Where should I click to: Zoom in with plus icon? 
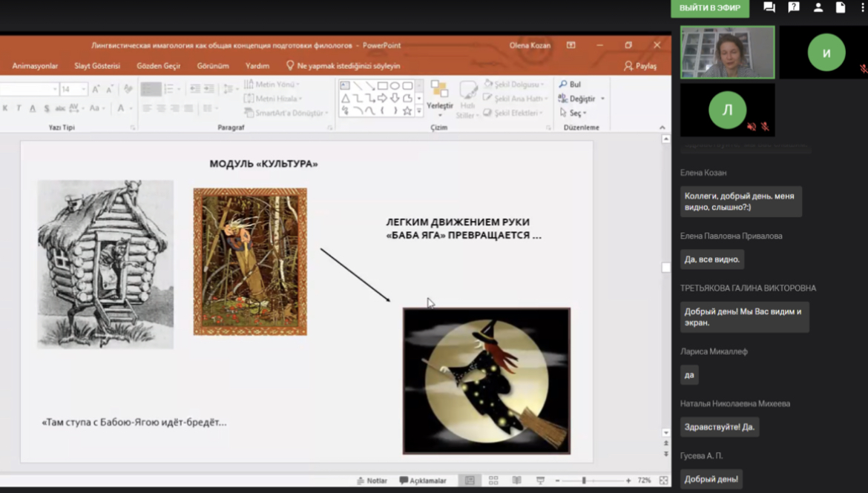(x=628, y=480)
